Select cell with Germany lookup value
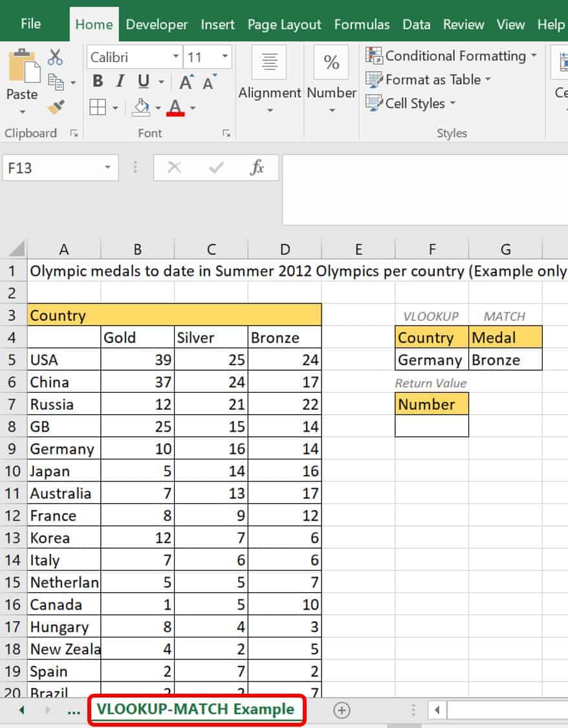This screenshot has width=568, height=728. [x=432, y=360]
